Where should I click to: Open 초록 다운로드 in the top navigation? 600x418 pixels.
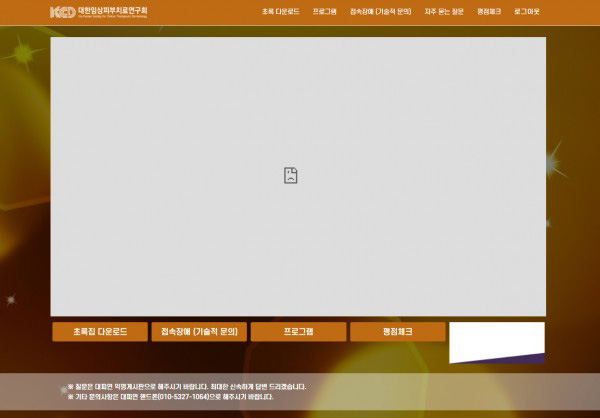tap(280, 12)
